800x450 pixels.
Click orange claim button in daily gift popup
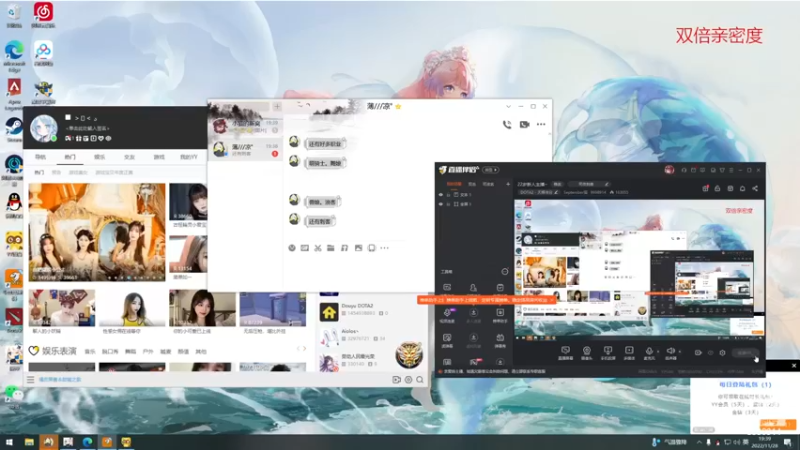click(778, 424)
